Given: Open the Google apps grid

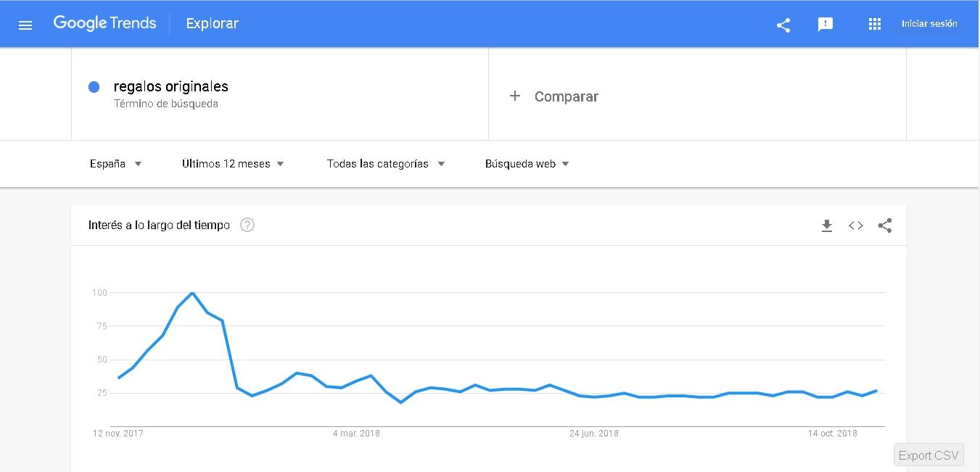Looking at the screenshot, I should pyautogui.click(x=875, y=25).
